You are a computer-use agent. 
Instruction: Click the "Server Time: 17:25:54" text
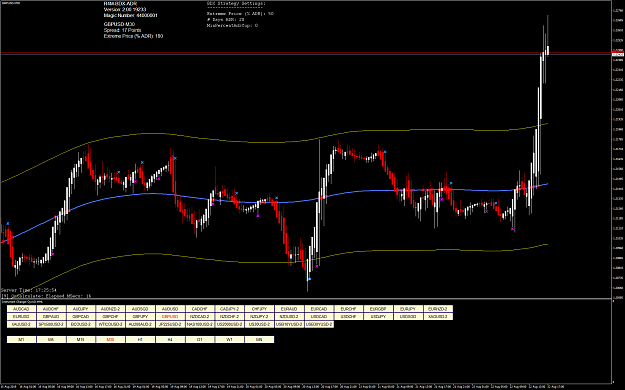[28, 290]
